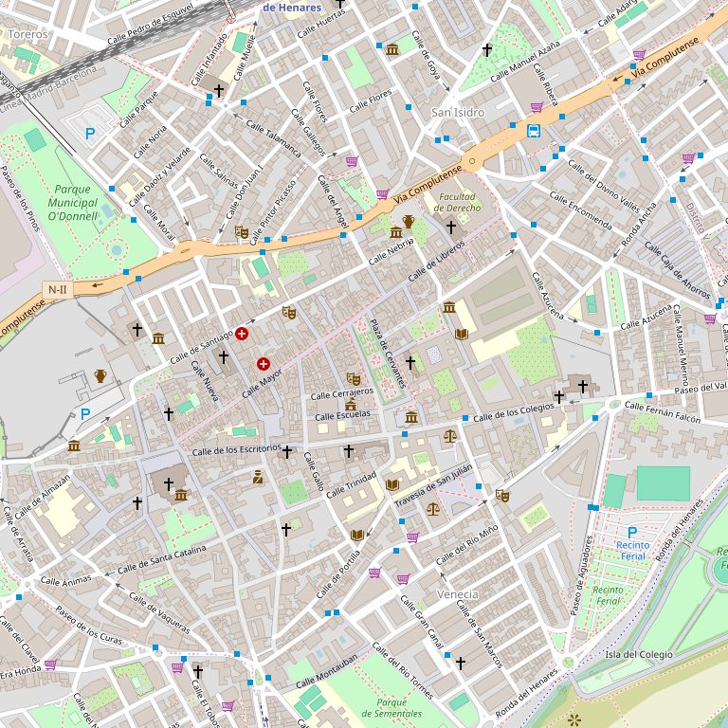Select the Paseo de Aguadores label
Viewport: 728px width, 728px height.
point(582,575)
